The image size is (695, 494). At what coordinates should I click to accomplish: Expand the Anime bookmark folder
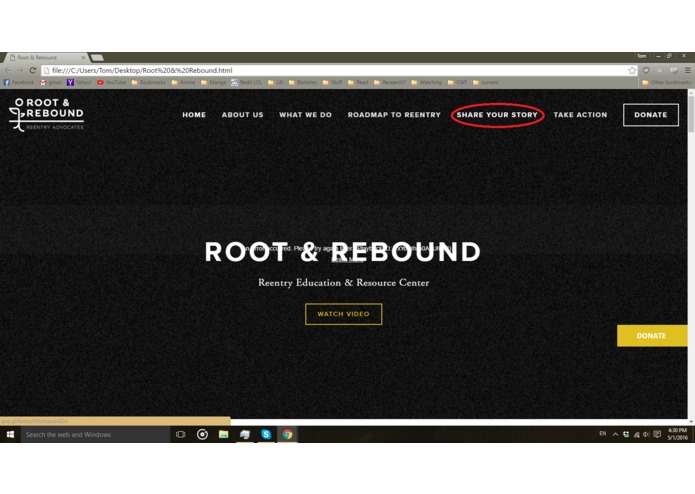[183, 82]
